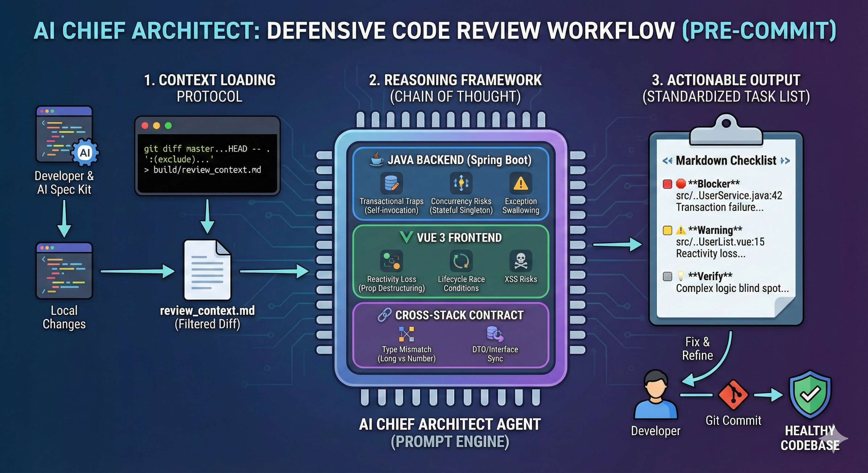Viewport: 868px width, 473px height.
Task: Click the Local Changes code window thumbnail
Action: click(64, 270)
